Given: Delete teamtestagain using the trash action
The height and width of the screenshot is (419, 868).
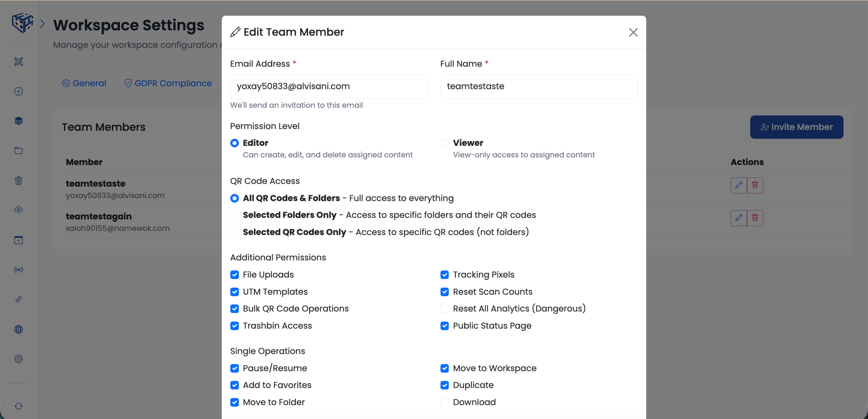Looking at the screenshot, I should [755, 218].
